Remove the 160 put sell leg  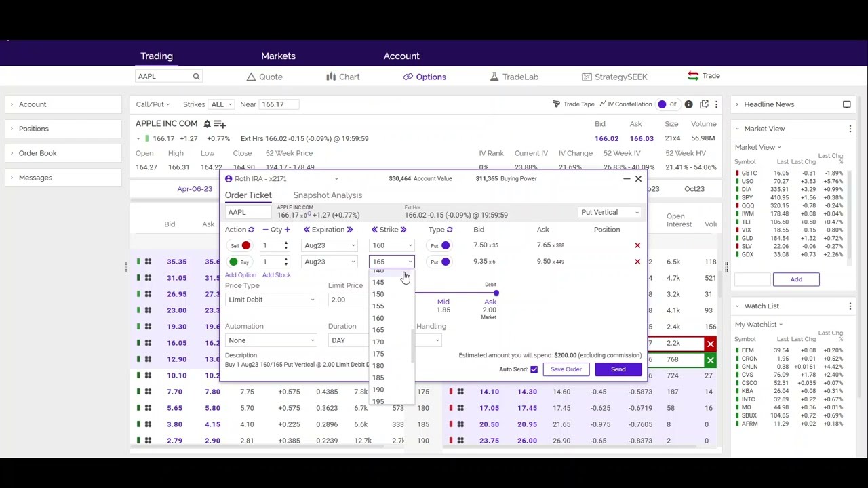pos(637,245)
